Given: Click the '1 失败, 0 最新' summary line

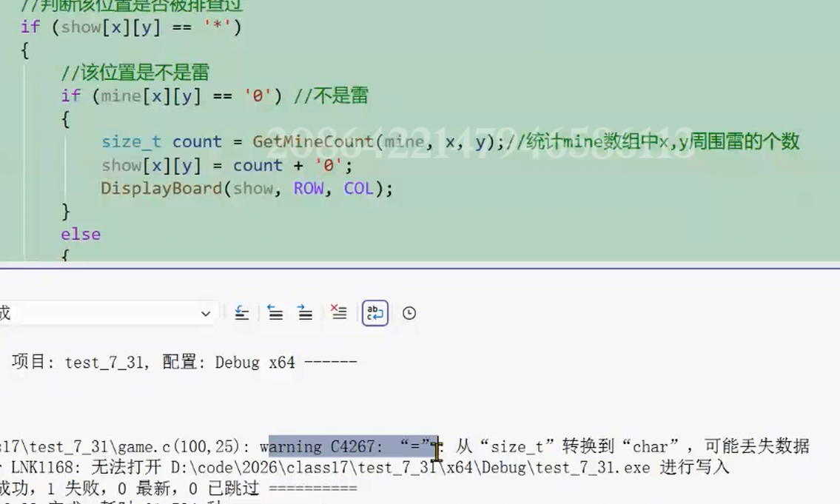Looking at the screenshot, I should pos(122,488).
